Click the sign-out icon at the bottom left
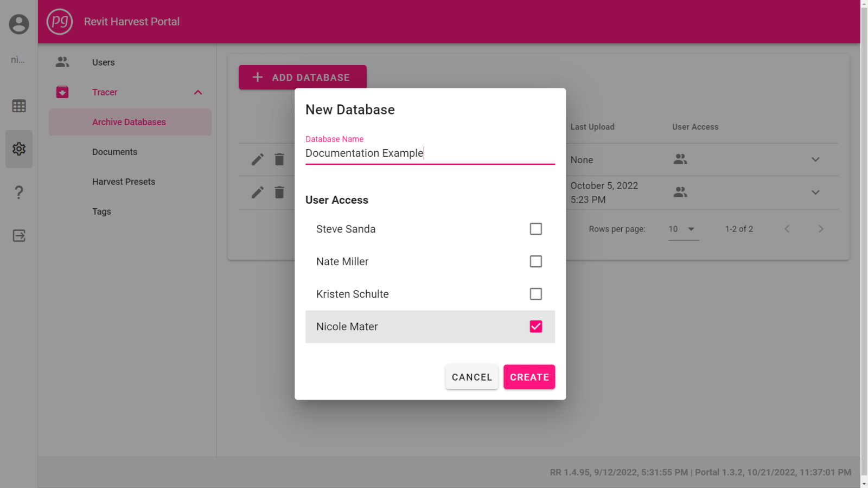Image resolution: width=868 pixels, height=488 pixels. click(x=18, y=235)
